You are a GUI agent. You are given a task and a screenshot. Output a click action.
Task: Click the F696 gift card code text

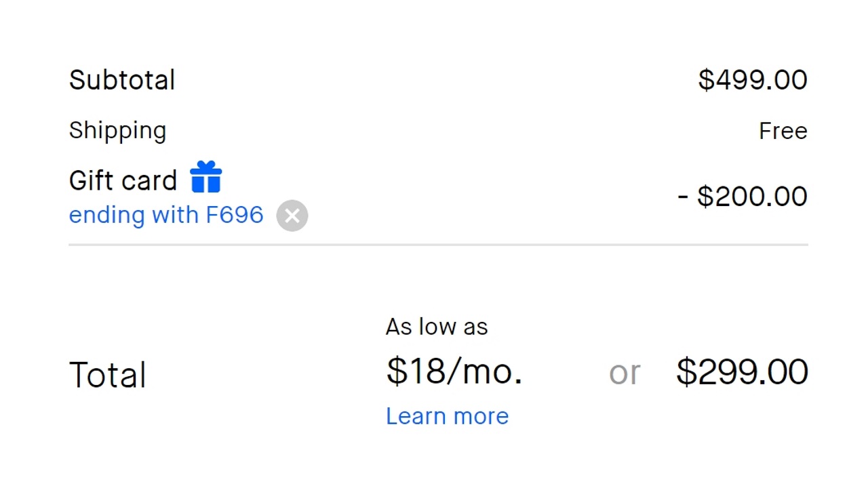(x=235, y=215)
